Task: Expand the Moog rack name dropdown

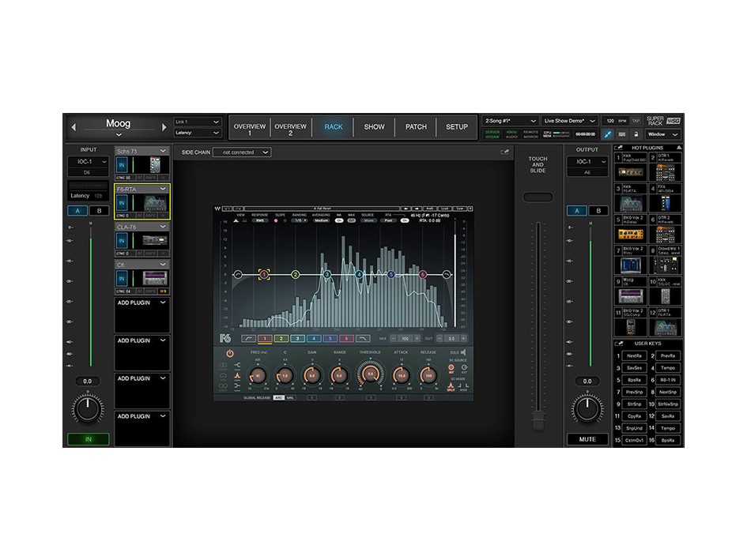Action: pos(119,135)
